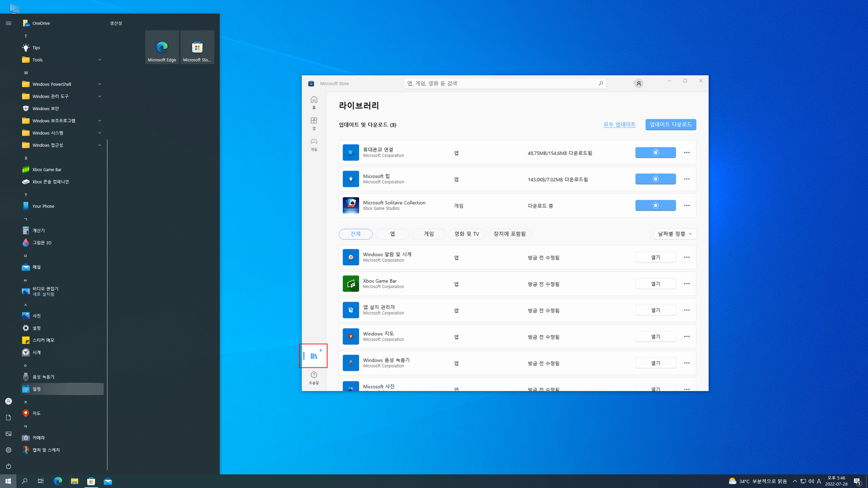Screen dimensions: 868x488
Task: Open Help icon in Store sidebar
Action: tap(314, 378)
